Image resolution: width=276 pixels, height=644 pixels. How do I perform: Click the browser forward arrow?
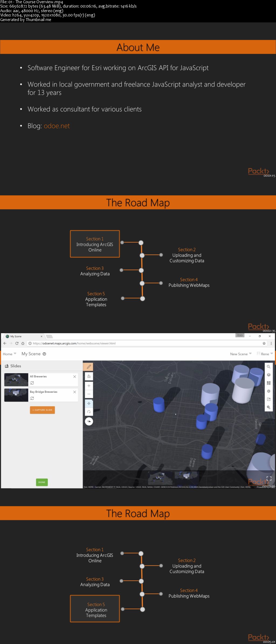click(x=11, y=343)
